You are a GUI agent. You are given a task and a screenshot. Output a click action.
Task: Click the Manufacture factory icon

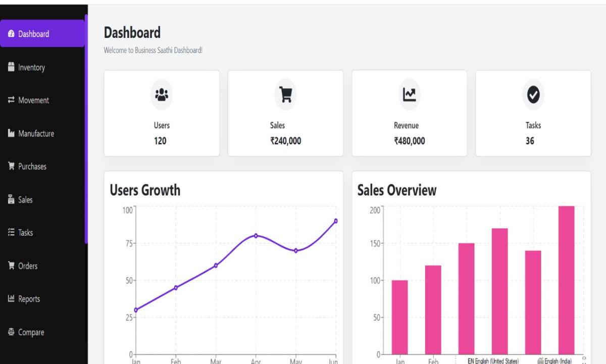tap(11, 134)
